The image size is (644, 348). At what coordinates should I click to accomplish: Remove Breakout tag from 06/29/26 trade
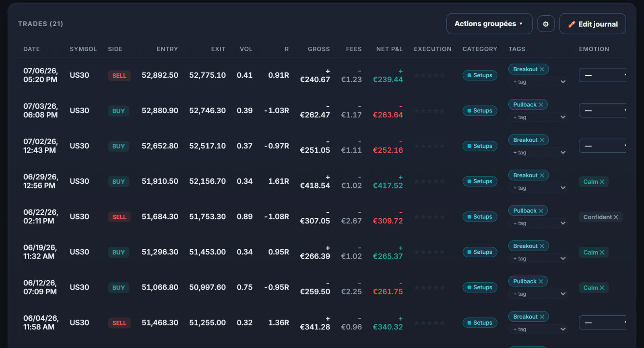(542, 175)
